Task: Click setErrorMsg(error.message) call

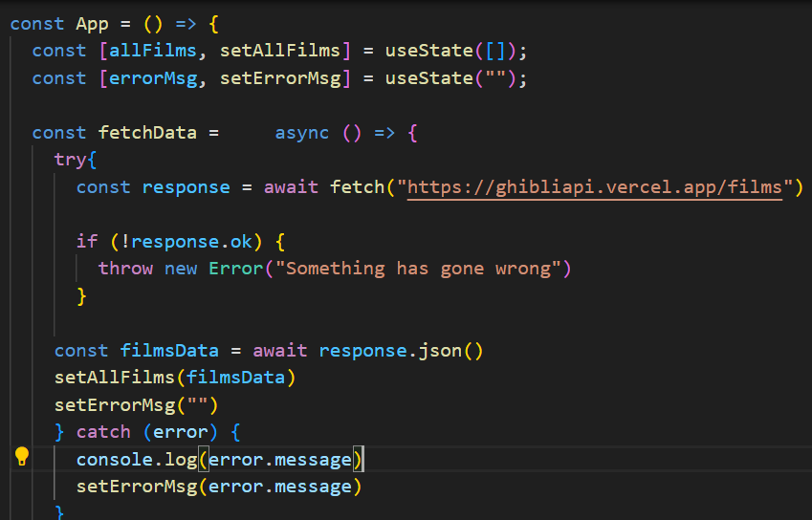Action: pyautogui.click(x=219, y=487)
